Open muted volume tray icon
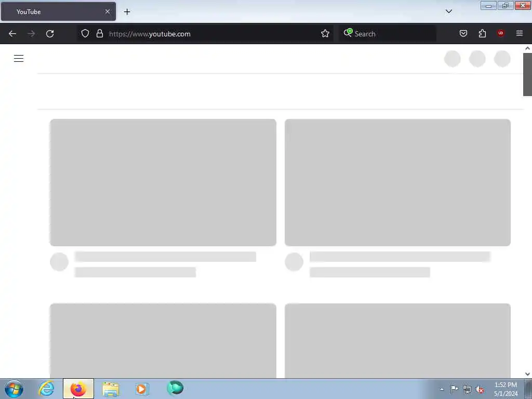This screenshot has height=399, width=532. (480, 390)
